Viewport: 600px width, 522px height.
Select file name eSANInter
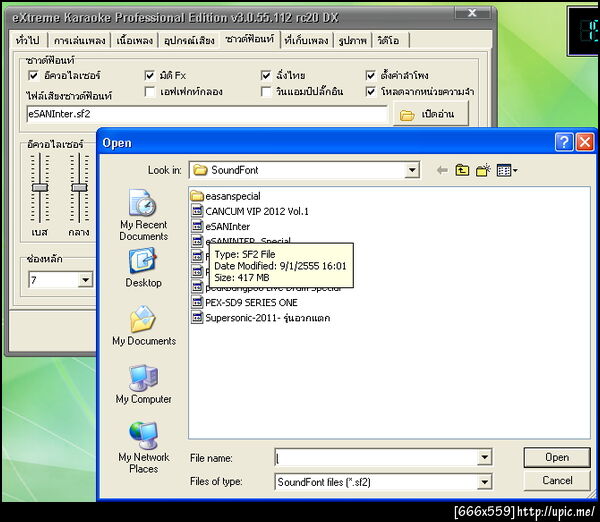[228, 226]
